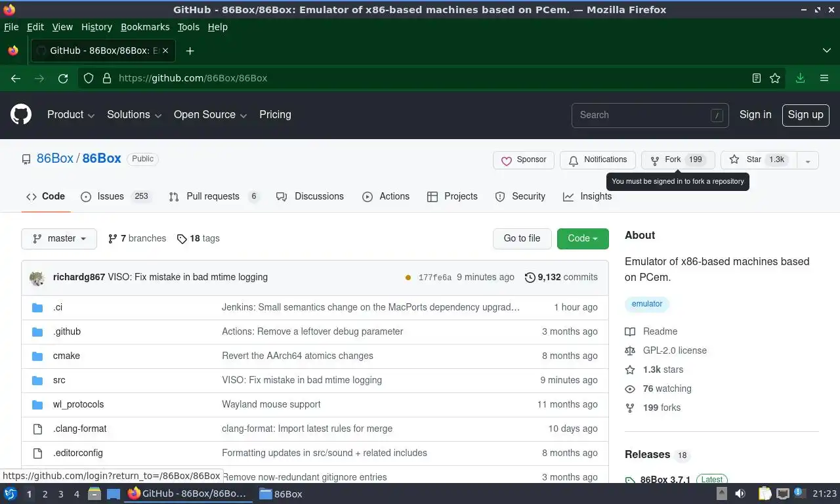Switch to the Projects tab
This screenshot has width=840, height=504.
point(452,196)
